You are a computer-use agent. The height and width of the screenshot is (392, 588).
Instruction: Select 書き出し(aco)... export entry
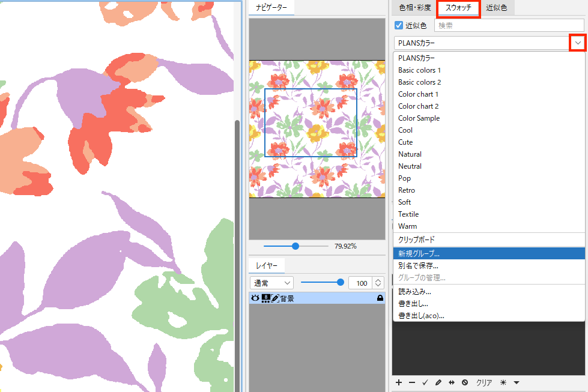[489, 316]
